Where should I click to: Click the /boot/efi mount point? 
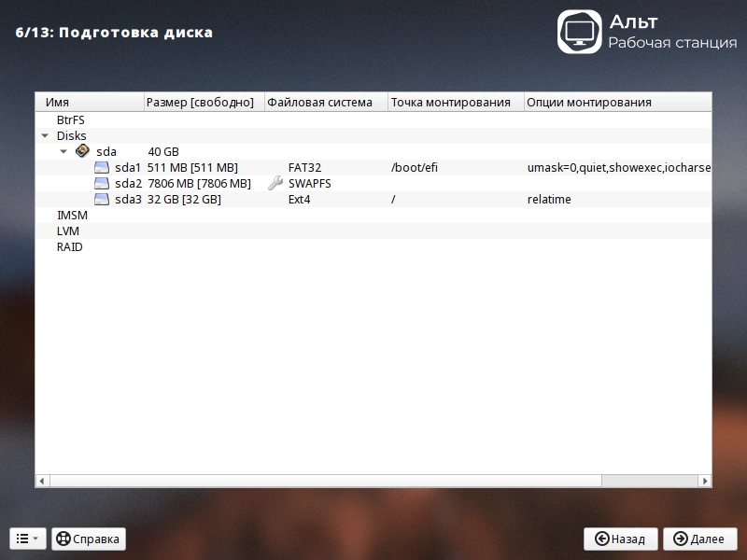coord(415,167)
